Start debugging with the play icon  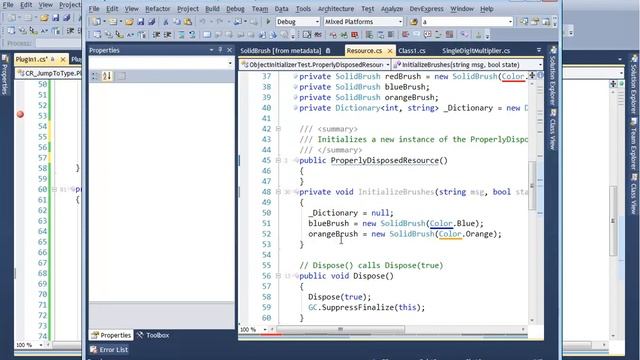[268, 22]
